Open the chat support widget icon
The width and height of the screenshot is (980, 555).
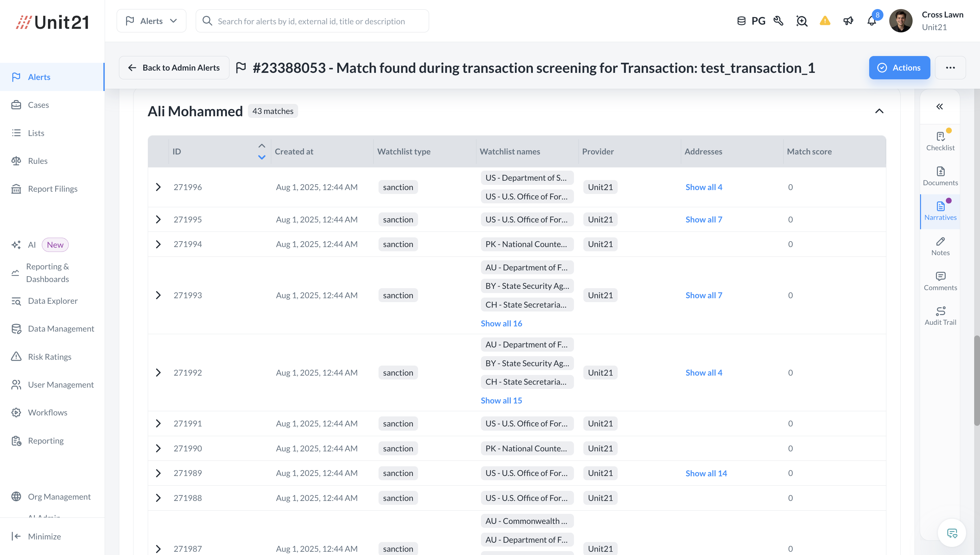(952, 533)
